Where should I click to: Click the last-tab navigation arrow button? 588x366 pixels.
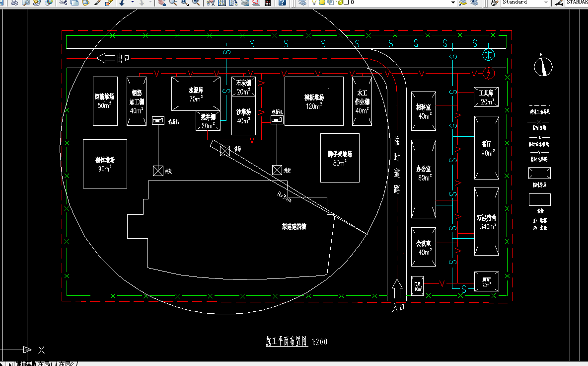pos(10,364)
